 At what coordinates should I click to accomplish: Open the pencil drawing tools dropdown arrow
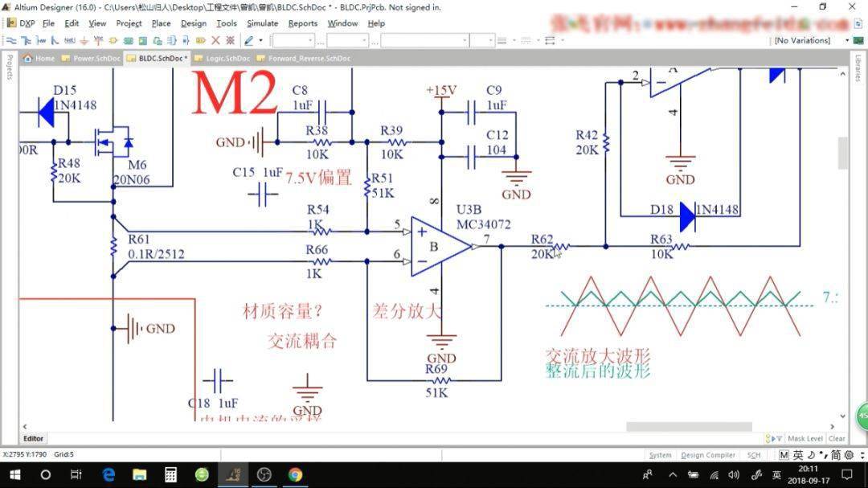pyautogui.click(x=260, y=40)
